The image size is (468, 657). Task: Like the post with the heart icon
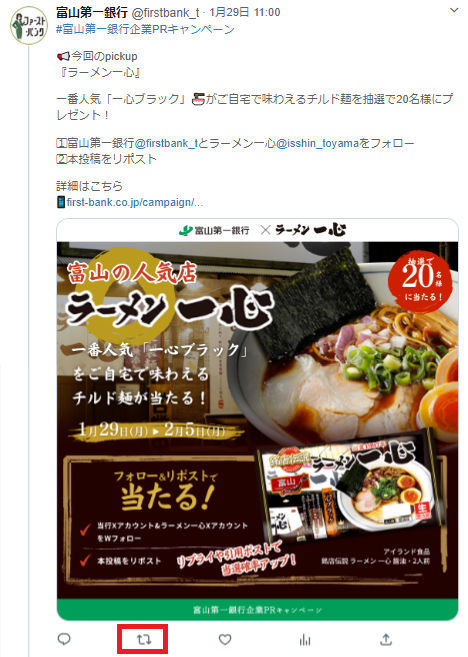pyautogui.click(x=225, y=639)
